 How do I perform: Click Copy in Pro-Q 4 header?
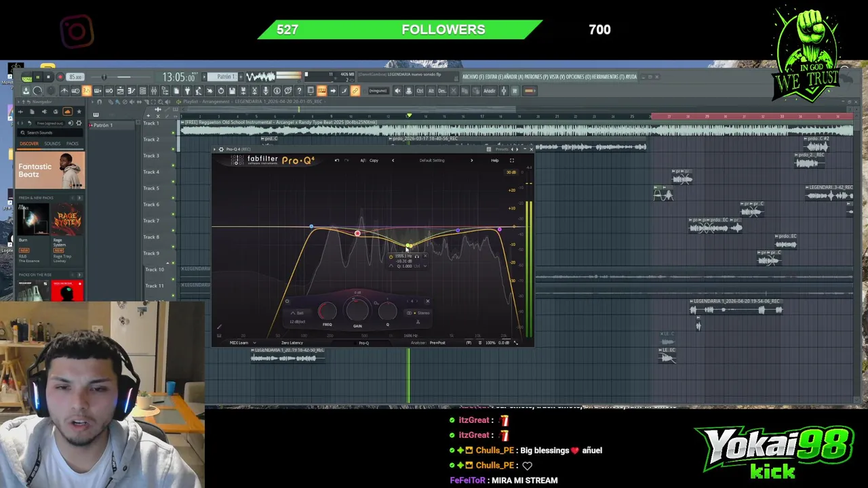pyautogui.click(x=374, y=161)
